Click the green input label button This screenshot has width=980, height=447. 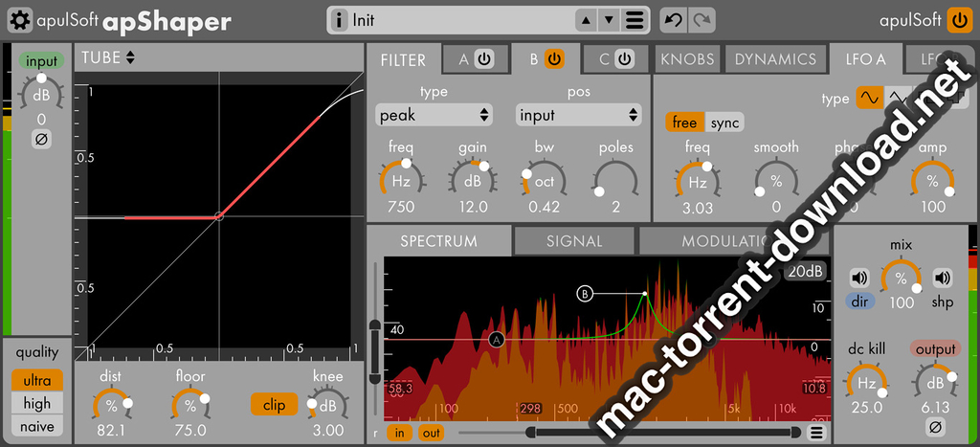tap(41, 61)
